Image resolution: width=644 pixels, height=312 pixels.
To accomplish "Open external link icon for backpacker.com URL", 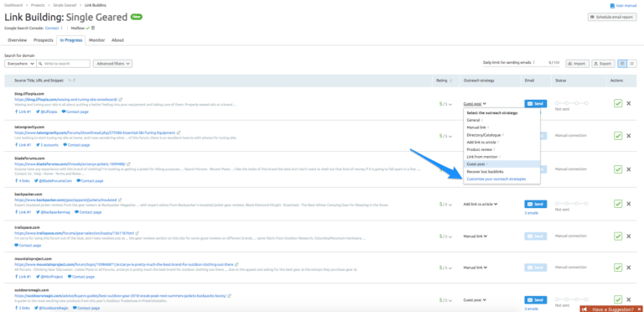I will [121, 200].
